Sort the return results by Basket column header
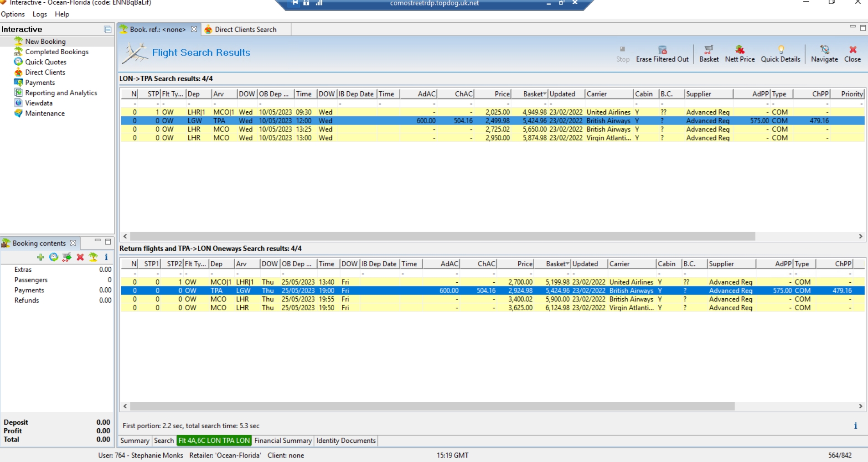This screenshot has width=868, height=462. pyautogui.click(x=555, y=264)
